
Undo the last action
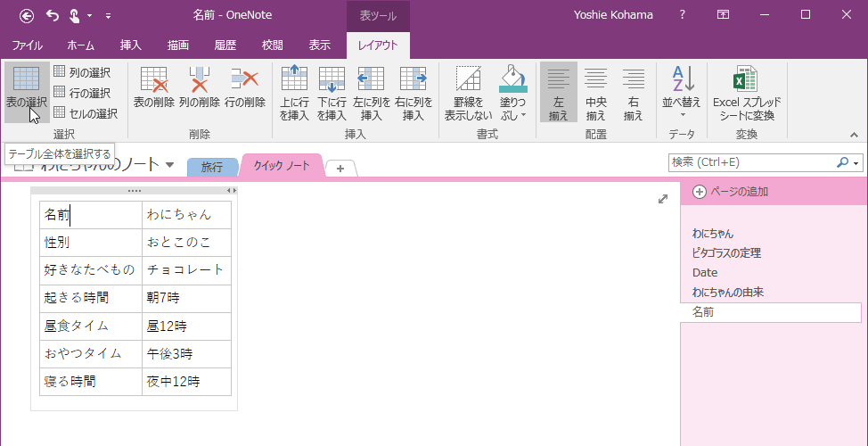(52, 15)
